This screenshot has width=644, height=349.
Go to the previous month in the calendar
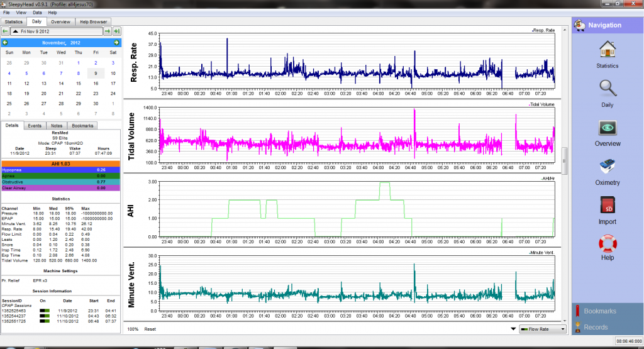(x=5, y=43)
